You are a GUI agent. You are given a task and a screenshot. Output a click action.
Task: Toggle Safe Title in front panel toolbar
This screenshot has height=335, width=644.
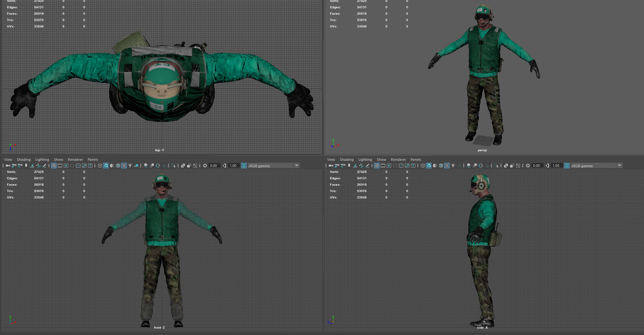90,166
